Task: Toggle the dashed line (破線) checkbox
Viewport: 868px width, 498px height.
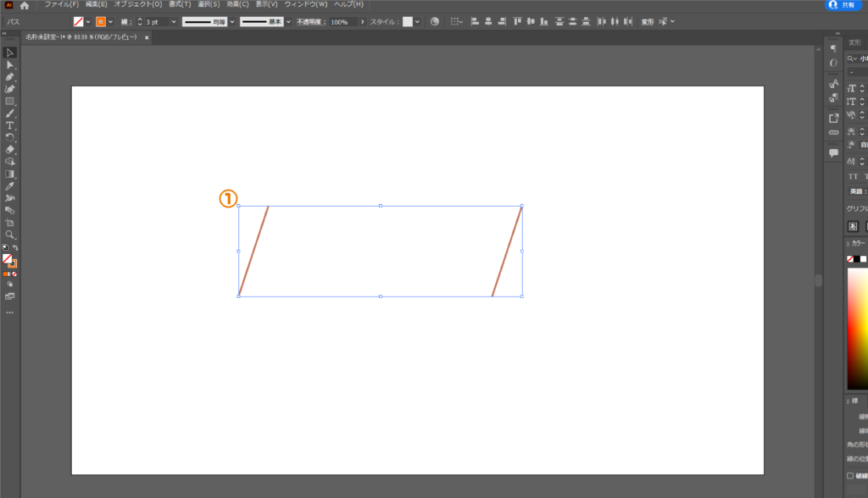Action: [850, 476]
